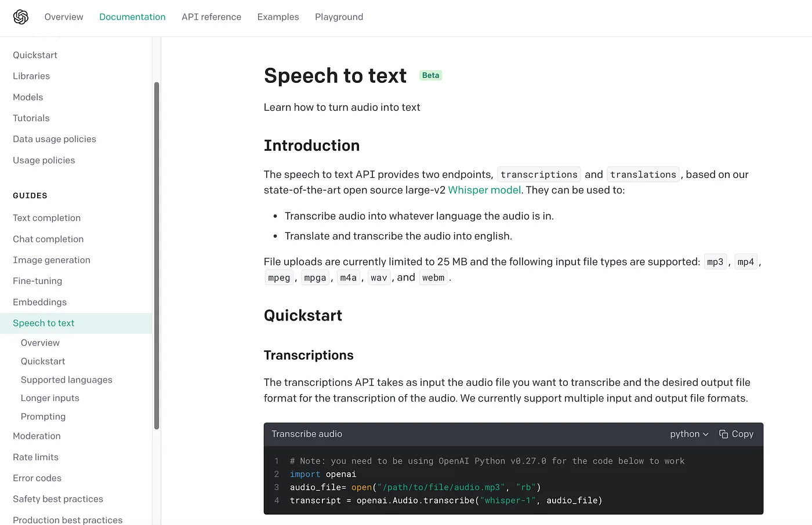
Task: Go to the Playground tab
Action: (339, 17)
